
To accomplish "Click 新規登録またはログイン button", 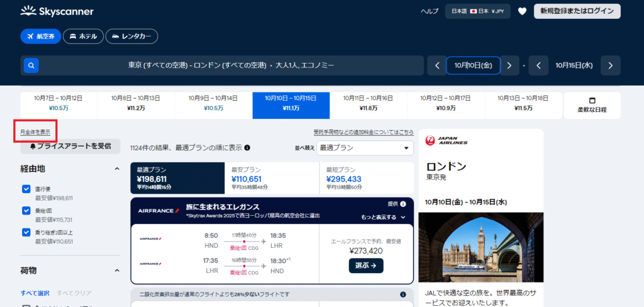I will pos(577,11).
